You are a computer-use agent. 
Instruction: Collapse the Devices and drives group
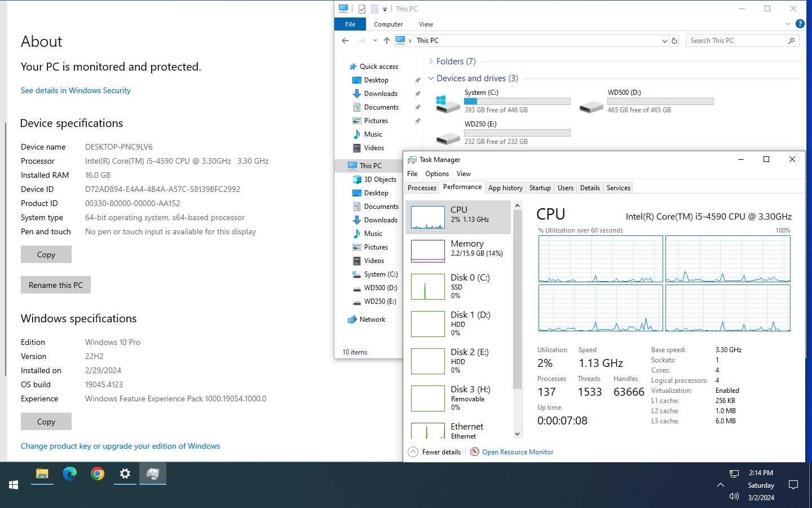pos(431,78)
